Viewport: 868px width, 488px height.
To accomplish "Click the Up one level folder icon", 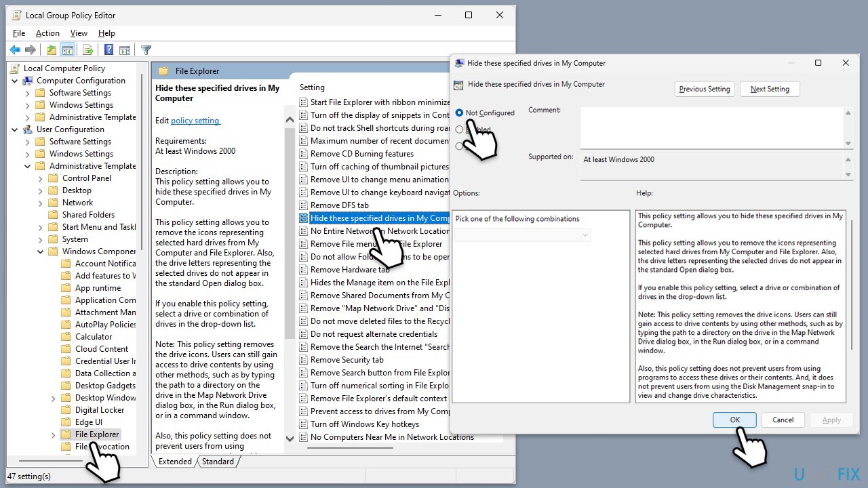I will pyautogui.click(x=52, y=49).
